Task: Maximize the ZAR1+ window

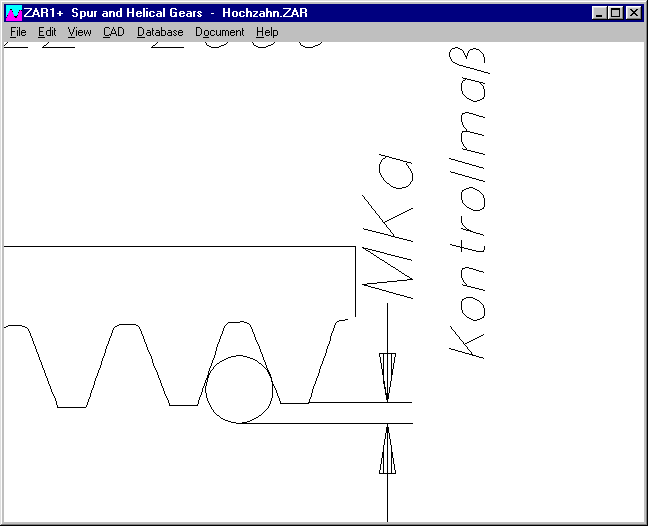Action: [x=615, y=13]
